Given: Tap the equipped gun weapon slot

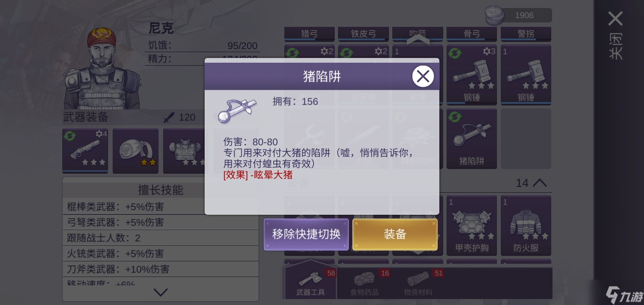Looking at the screenshot, I should point(85,151).
